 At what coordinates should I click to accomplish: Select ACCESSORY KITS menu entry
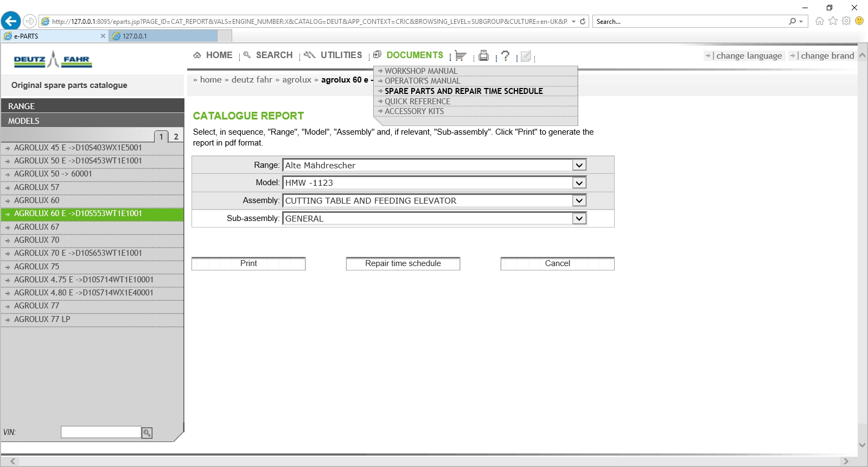tap(414, 111)
